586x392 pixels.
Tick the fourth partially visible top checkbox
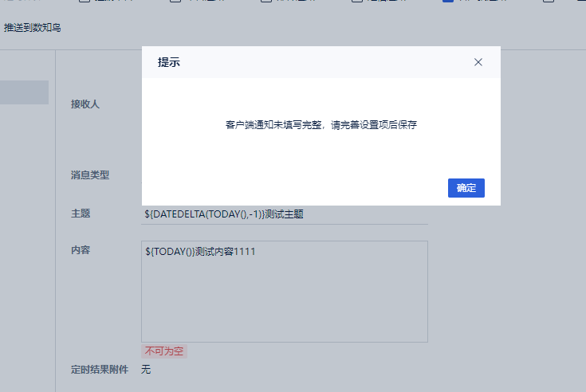(x=357, y=1)
